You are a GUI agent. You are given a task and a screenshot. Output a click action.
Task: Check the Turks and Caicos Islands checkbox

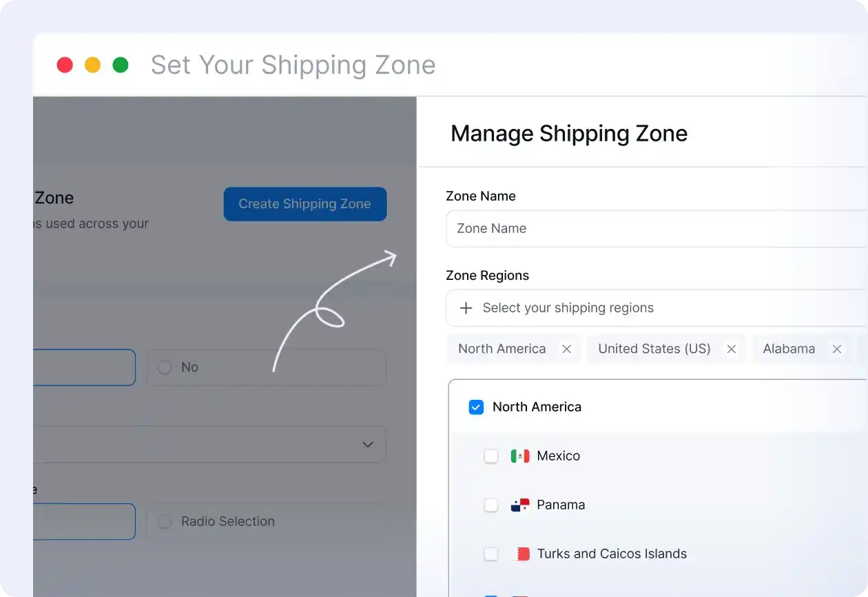(x=491, y=554)
